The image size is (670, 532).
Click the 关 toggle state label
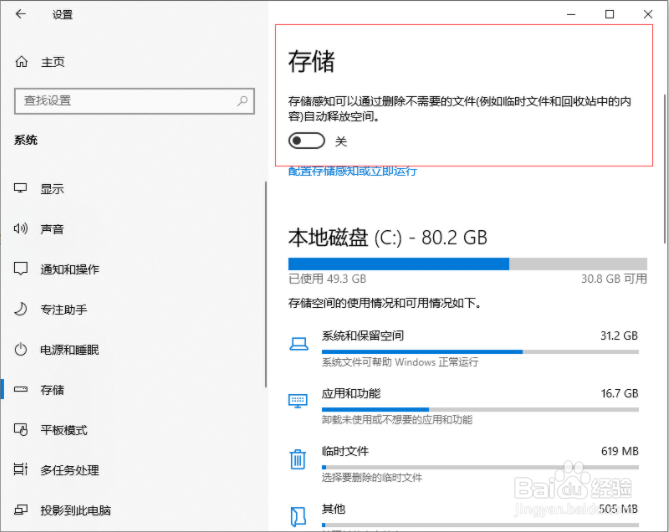point(341,141)
